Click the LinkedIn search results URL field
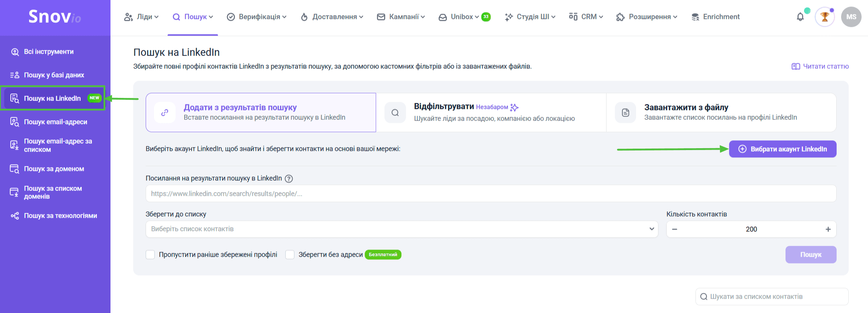The image size is (868, 313). click(490, 194)
